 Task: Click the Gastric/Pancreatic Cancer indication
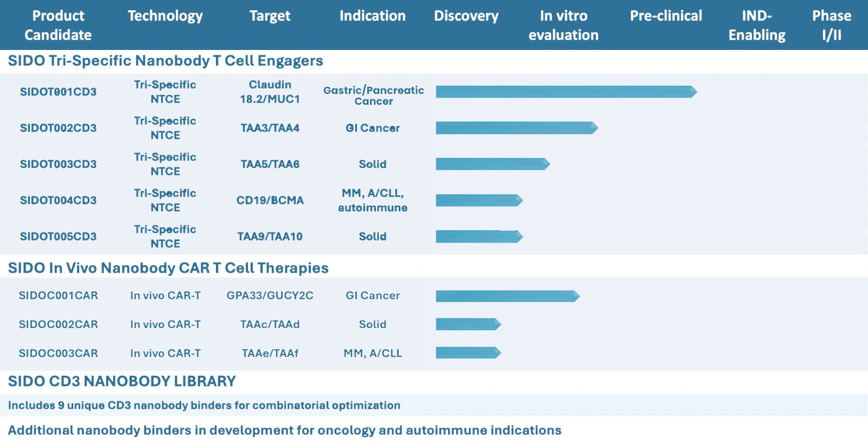[373, 96]
